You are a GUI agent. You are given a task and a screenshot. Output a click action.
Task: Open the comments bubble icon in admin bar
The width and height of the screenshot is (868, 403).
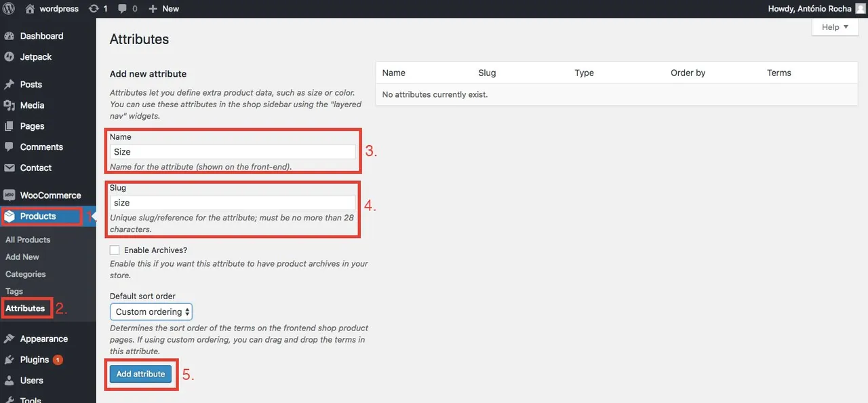tap(122, 9)
